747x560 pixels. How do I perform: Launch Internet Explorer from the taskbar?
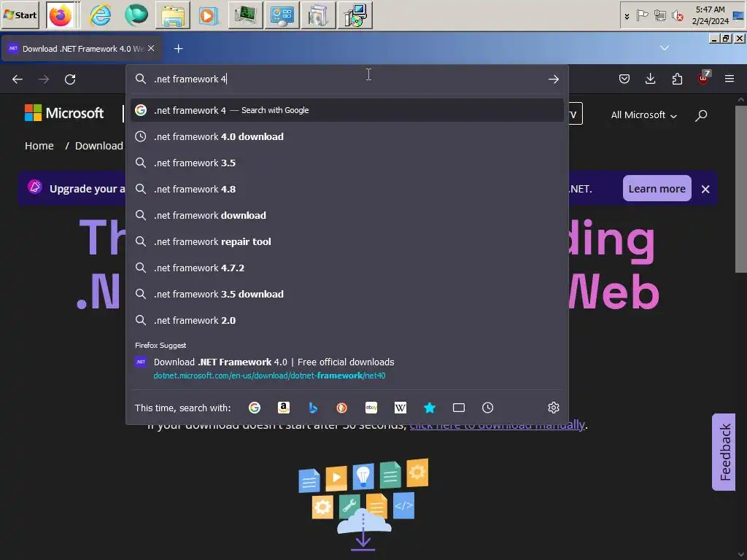(x=100, y=16)
